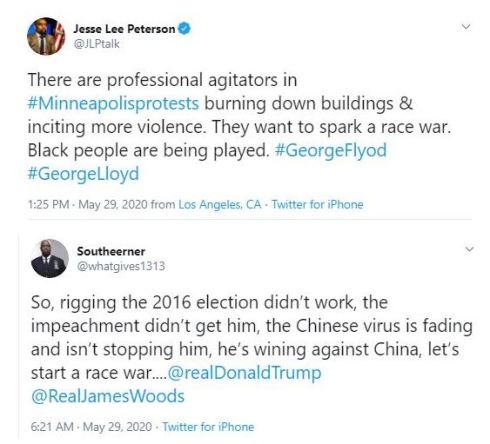Viewport: 490px width, 444px height.
Task: Open the #Minneapolisprotests hashtag
Action: (113, 103)
